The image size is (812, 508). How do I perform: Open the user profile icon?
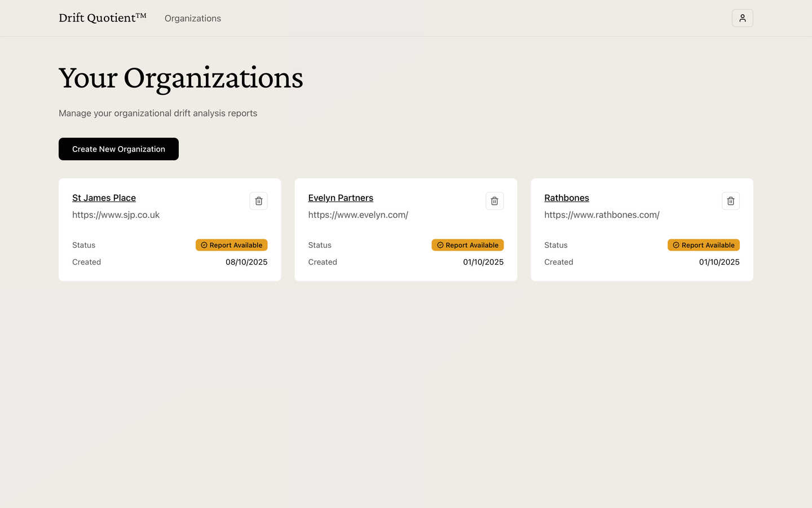coord(742,18)
